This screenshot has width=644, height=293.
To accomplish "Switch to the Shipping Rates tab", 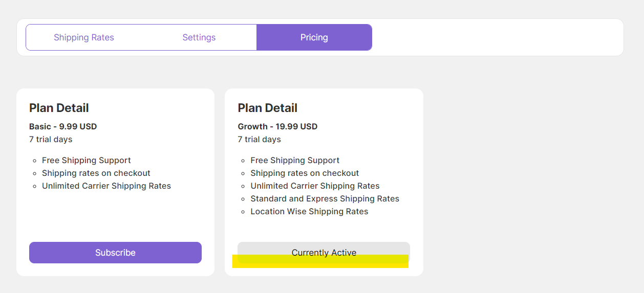I will 84,37.
